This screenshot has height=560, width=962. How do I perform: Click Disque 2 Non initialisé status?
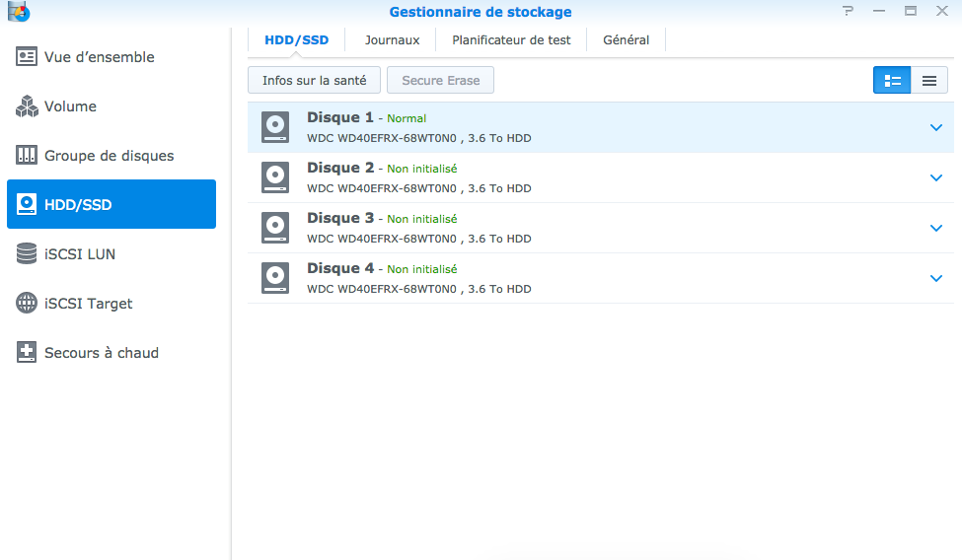coord(421,169)
